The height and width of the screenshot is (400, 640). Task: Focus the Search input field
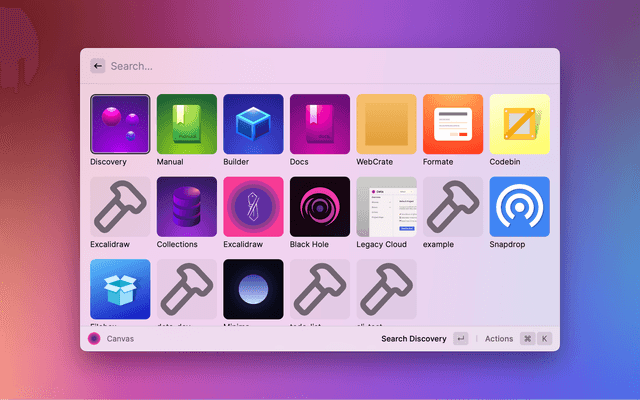(320, 66)
